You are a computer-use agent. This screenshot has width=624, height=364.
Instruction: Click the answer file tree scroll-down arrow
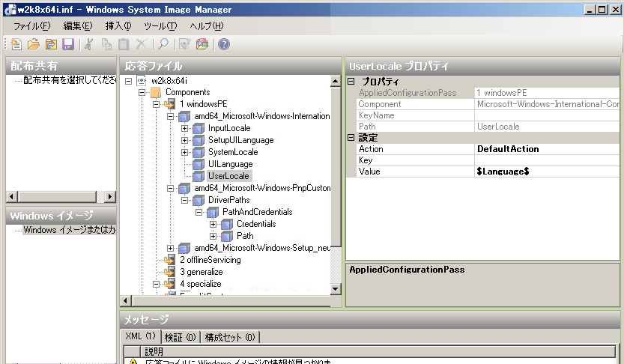[336, 288]
